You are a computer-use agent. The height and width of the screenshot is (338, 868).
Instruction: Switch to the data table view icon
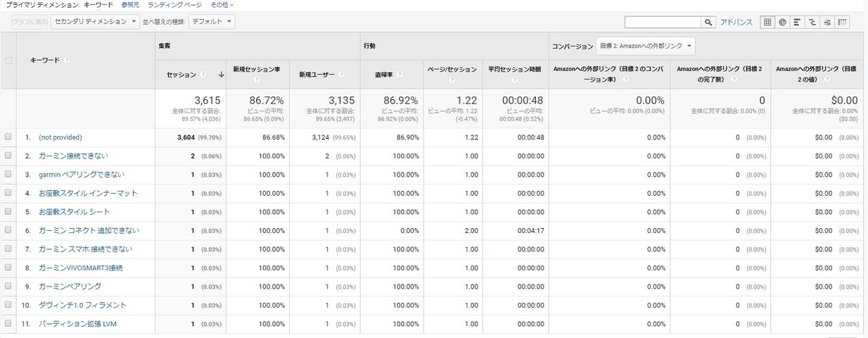coord(767,22)
